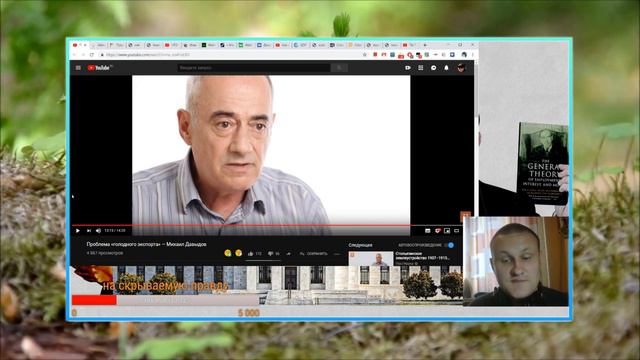Click the overlay donation progress bar
This screenshot has width=640, height=360.
coord(165,300)
